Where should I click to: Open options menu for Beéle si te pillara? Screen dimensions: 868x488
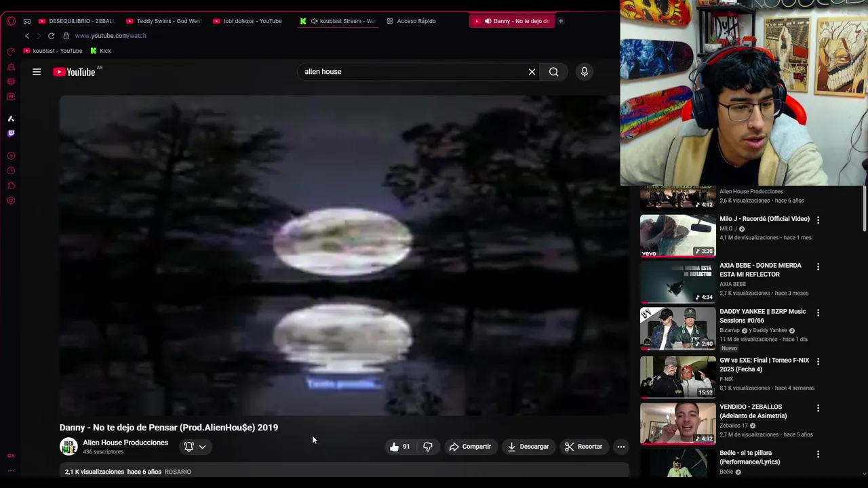click(818, 454)
